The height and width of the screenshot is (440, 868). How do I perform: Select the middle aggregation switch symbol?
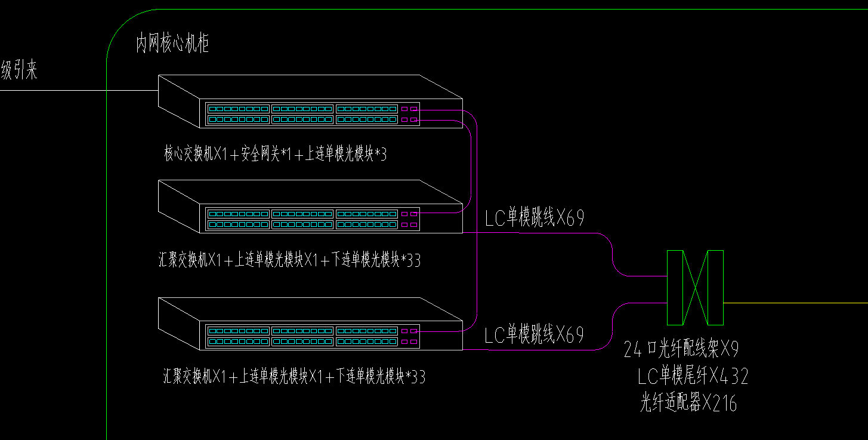(310, 207)
